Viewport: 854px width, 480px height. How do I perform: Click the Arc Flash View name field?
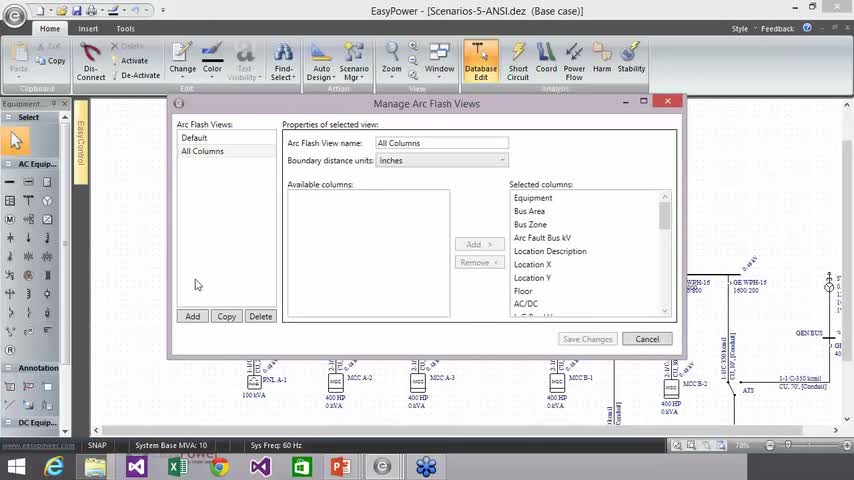click(x=442, y=143)
